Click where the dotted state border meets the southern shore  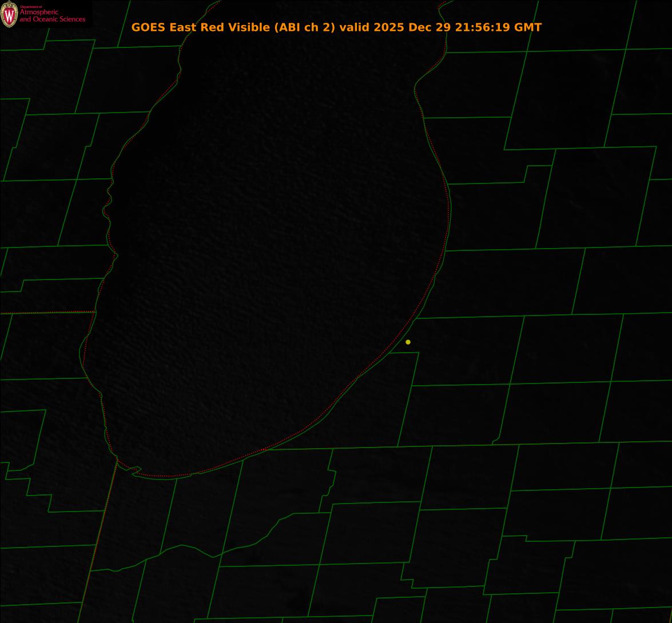(117, 459)
